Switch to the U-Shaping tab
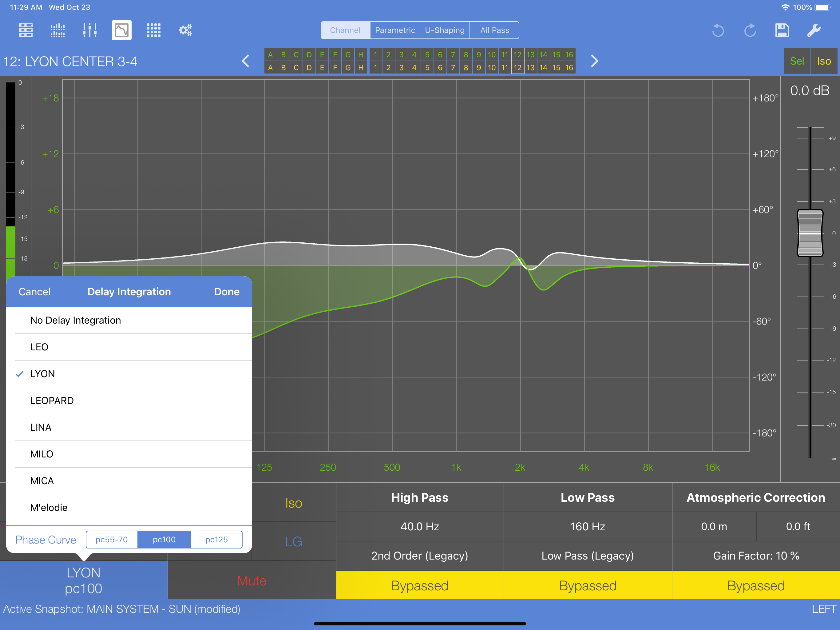 (x=445, y=30)
